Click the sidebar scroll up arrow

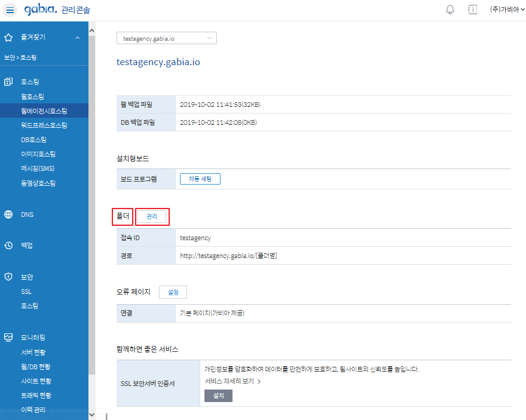point(92,30)
